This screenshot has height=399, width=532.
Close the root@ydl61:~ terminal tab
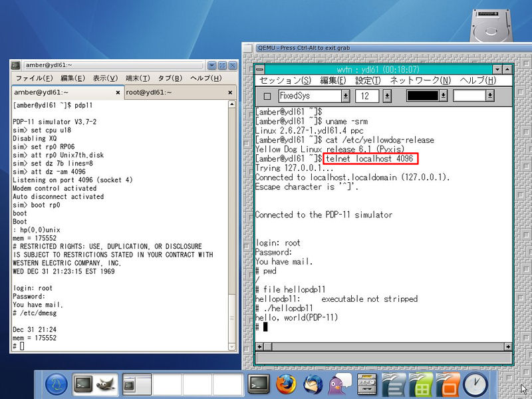(x=230, y=92)
